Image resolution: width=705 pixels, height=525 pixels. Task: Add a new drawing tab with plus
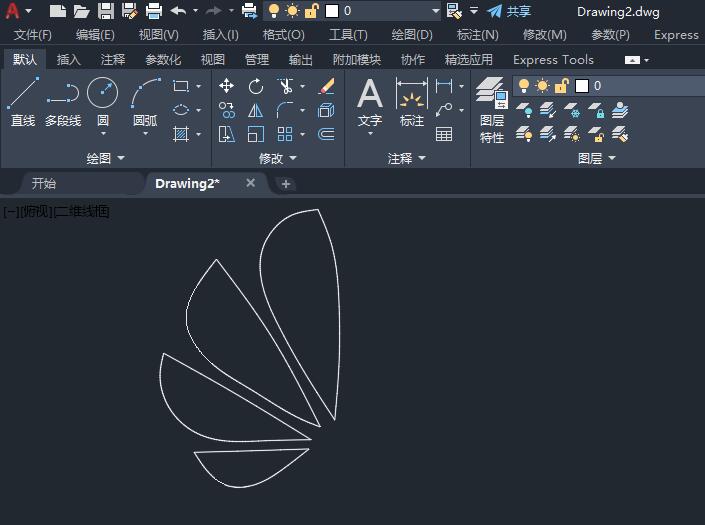coord(286,184)
